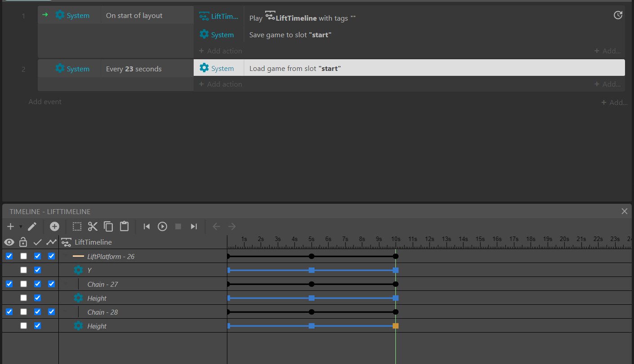Screen dimensions: 634x364
Task: Toggle lock checkbox for Chain - 27
Action: coord(24,284)
